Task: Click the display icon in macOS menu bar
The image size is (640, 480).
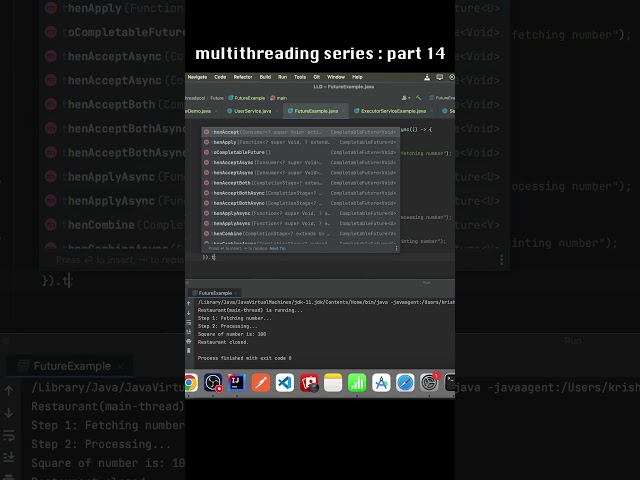Action: pos(440,77)
